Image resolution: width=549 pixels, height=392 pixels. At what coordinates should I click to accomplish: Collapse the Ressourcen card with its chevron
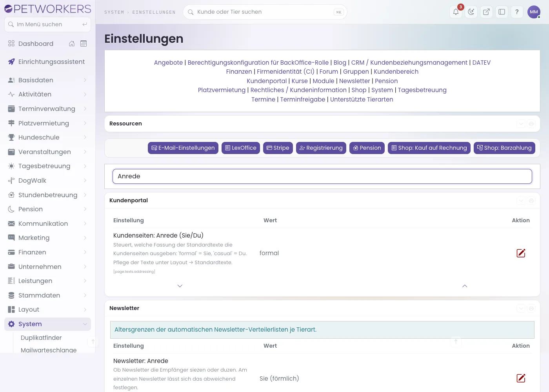521,124
